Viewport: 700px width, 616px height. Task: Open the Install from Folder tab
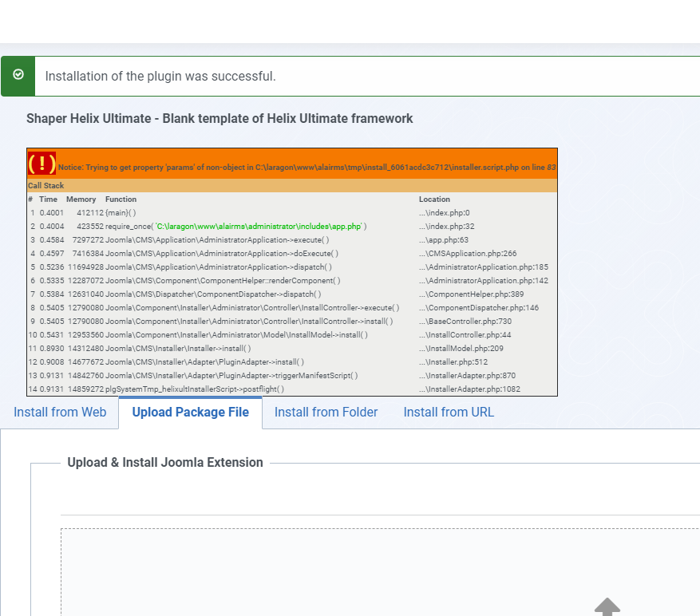pos(326,412)
